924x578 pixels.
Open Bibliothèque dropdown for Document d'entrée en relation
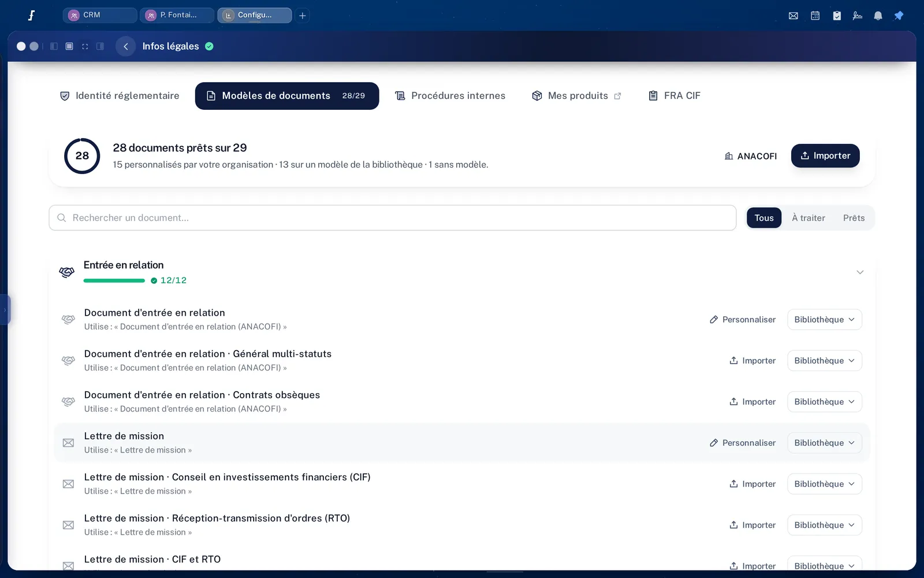(825, 320)
